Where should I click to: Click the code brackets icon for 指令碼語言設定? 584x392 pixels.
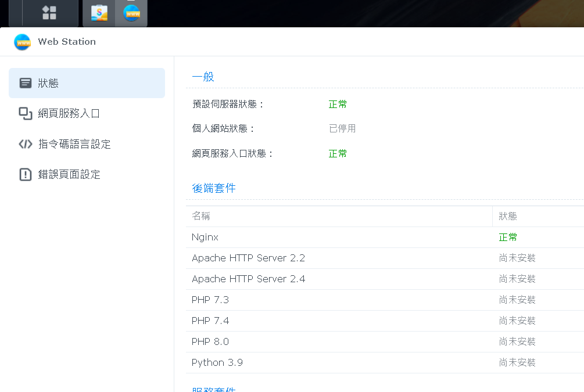click(x=26, y=144)
